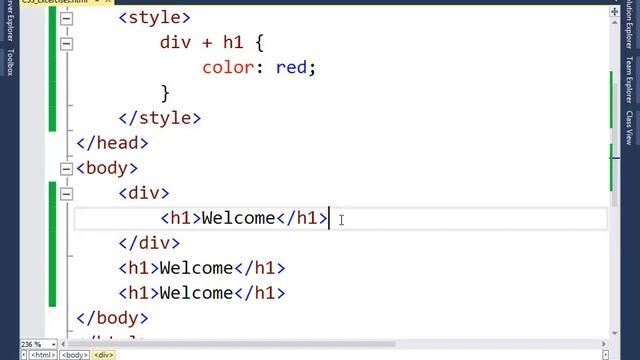Viewport: 640px width, 360px height.
Task: Select the <body> breadcrumb tag
Action: point(74,355)
